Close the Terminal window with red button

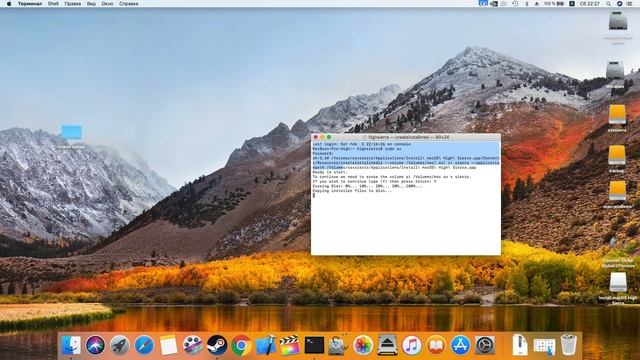[316, 137]
